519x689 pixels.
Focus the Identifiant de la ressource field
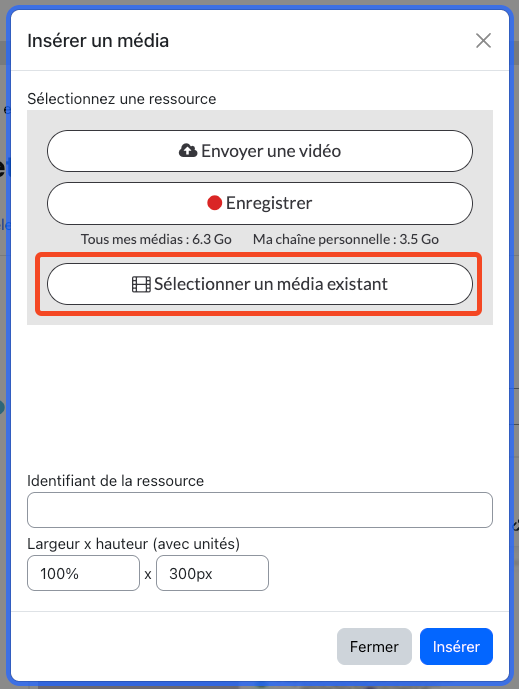(x=260, y=510)
